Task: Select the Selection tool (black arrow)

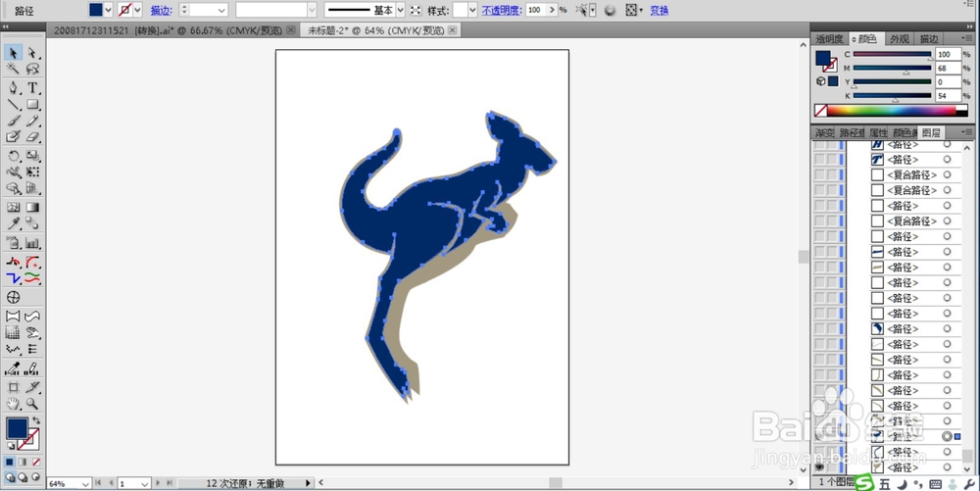Action: coord(13,53)
